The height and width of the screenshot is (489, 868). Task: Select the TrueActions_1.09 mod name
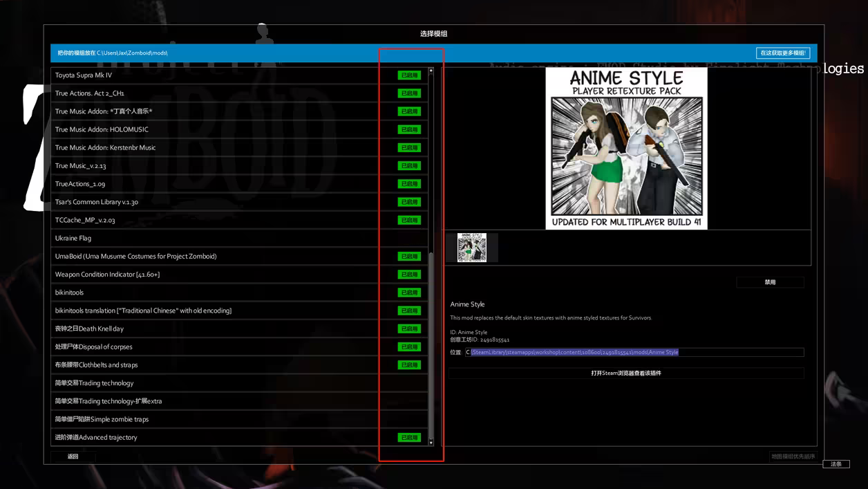(x=80, y=184)
